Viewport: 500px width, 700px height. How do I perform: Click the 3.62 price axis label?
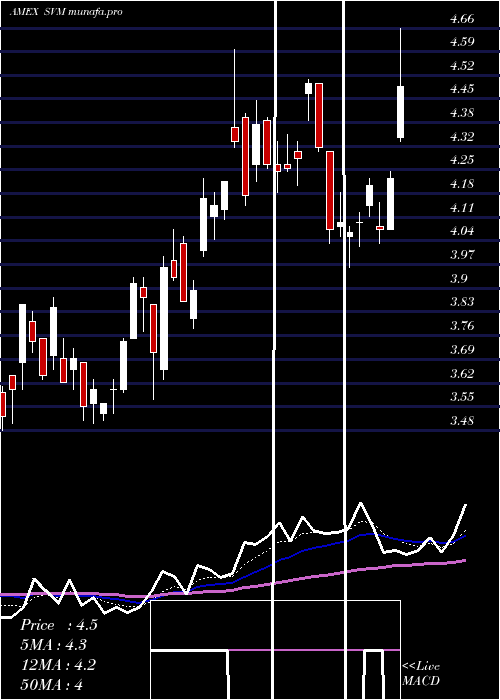point(462,374)
